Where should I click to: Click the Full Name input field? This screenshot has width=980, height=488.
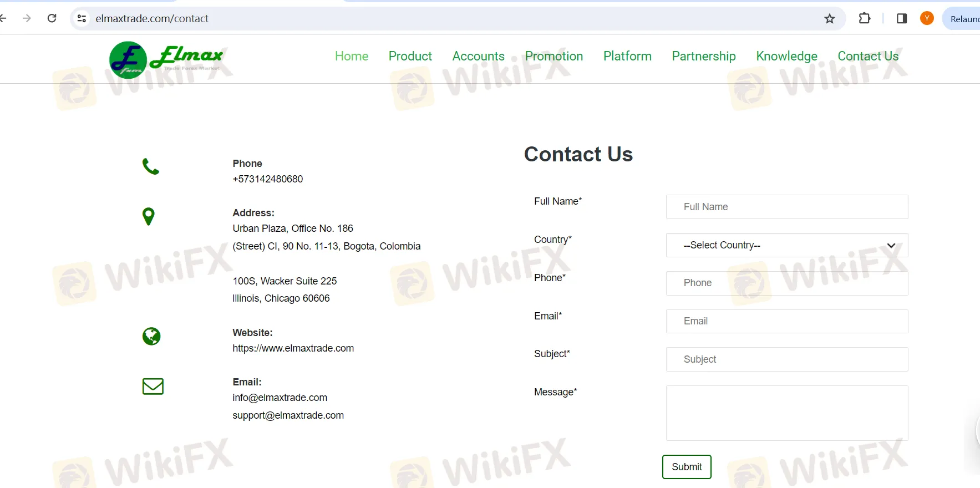pyautogui.click(x=786, y=207)
